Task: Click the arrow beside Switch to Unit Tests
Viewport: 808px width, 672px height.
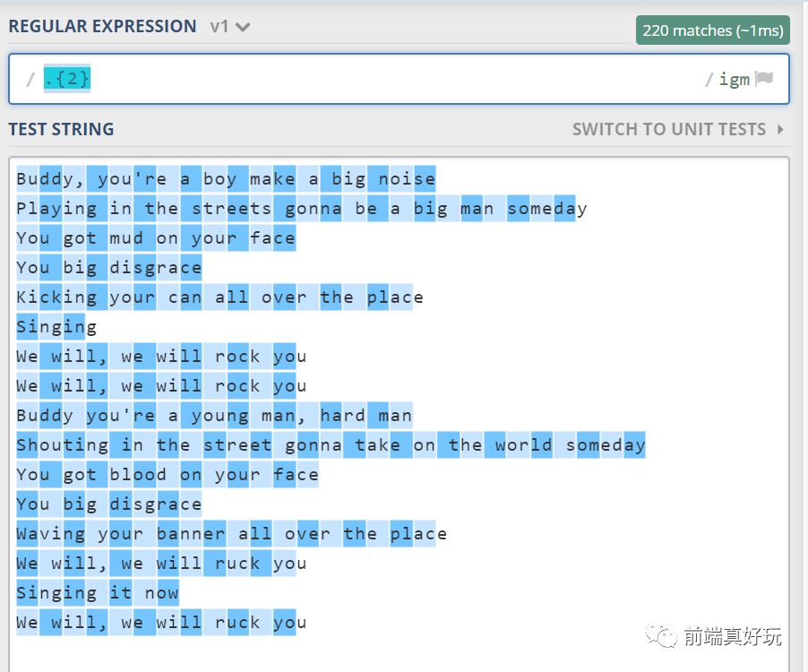Action: (781, 129)
